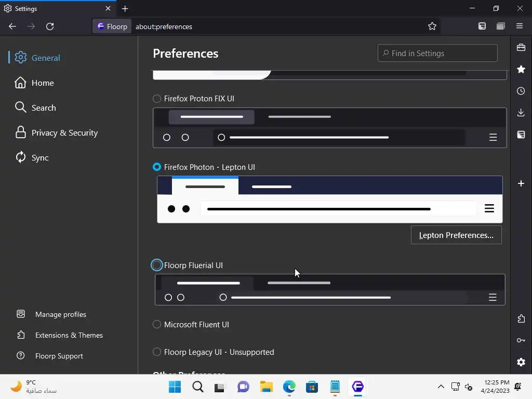This screenshot has width=532, height=399.
Task: Select Firefox Photon · Lepton UI radio
Action: pyautogui.click(x=157, y=167)
